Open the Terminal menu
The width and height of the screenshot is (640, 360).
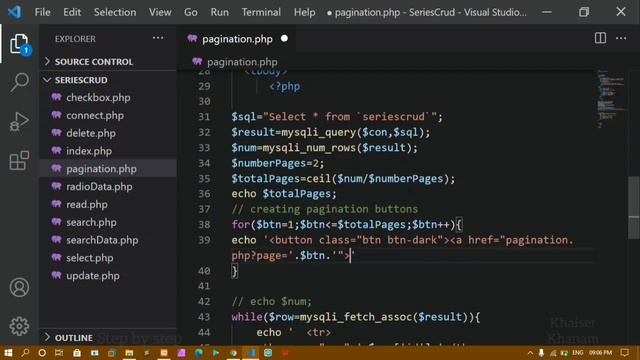click(x=261, y=12)
